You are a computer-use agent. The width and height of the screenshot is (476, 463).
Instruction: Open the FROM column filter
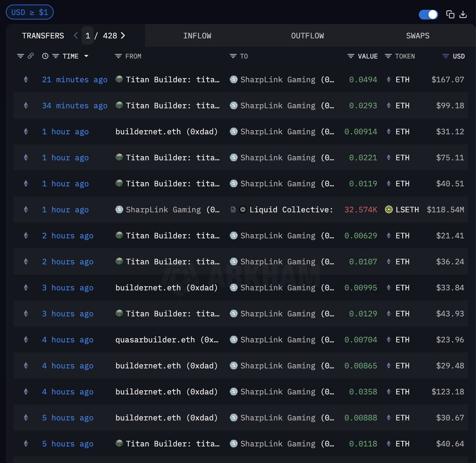[x=118, y=56]
